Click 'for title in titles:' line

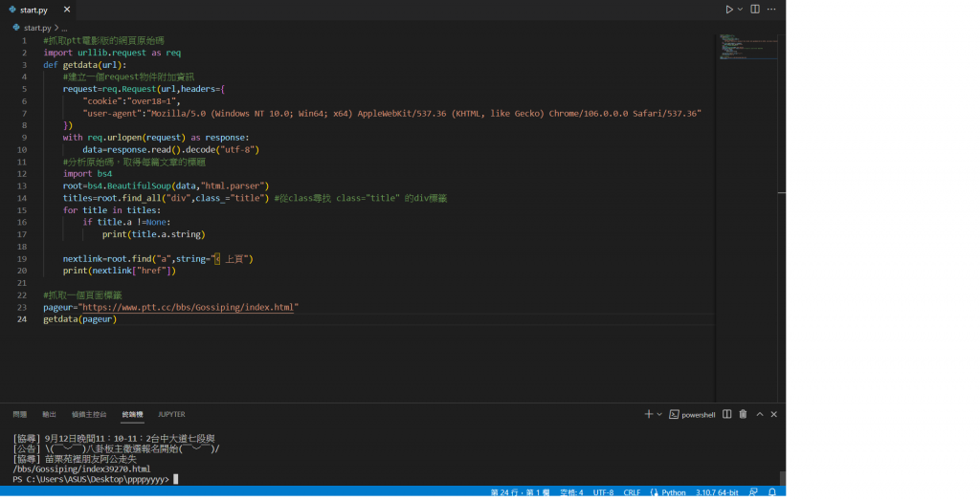click(x=112, y=210)
